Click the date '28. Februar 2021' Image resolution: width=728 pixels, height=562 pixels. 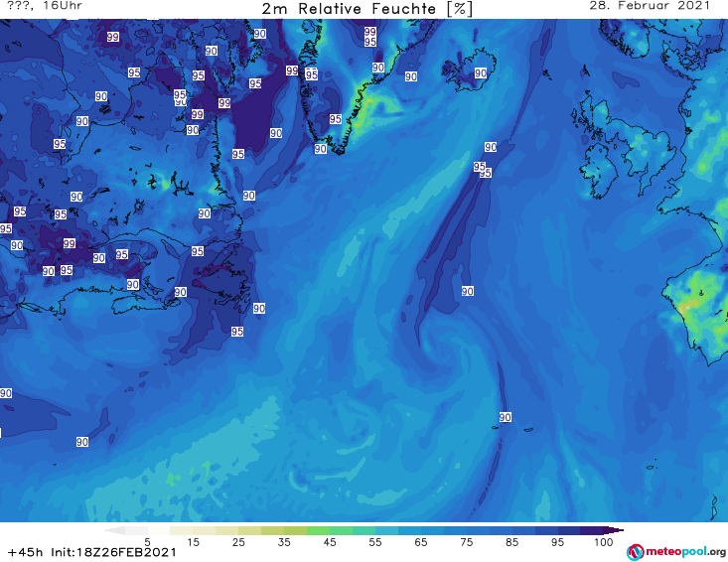pyautogui.click(x=650, y=6)
